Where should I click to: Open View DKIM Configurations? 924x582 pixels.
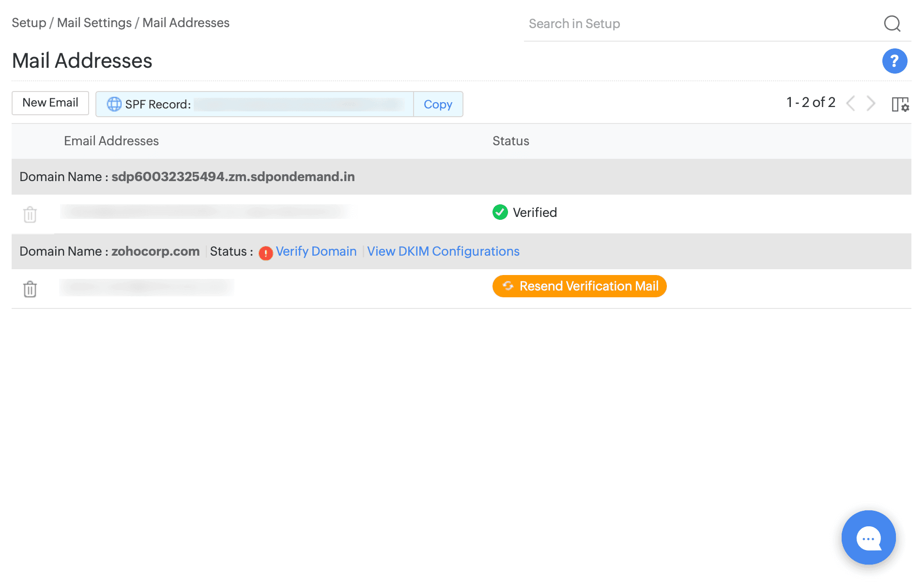(443, 251)
